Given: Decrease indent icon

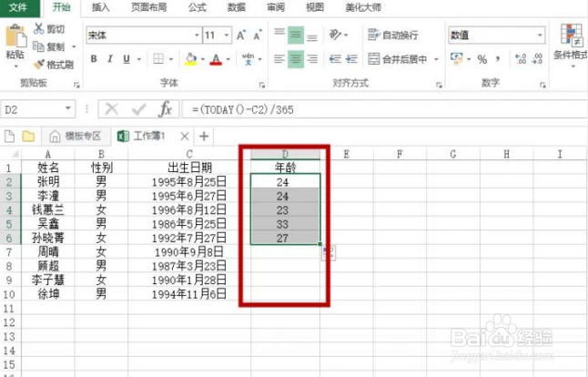Looking at the screenshot, I should 335,59.
